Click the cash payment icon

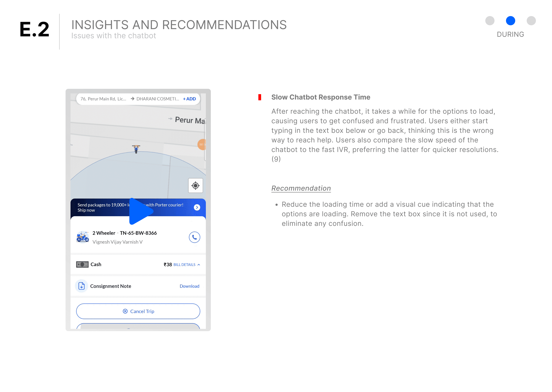coord(82,264)
